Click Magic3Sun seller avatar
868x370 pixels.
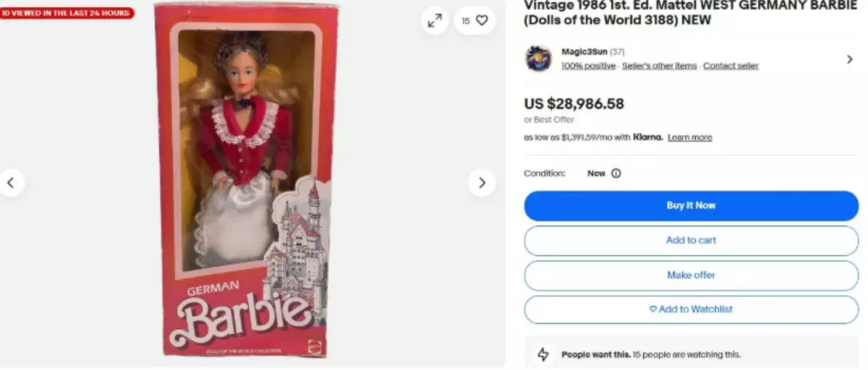point(539,58)
